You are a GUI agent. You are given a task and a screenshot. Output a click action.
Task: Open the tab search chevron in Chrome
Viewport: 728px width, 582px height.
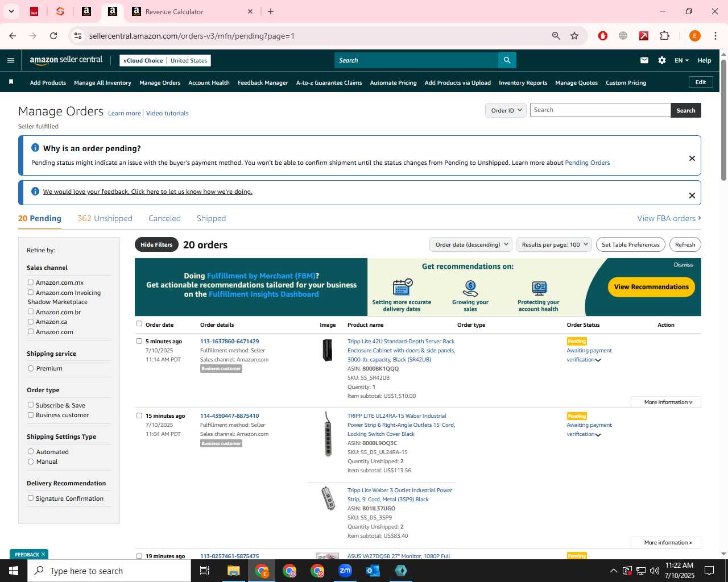[11, 11]
